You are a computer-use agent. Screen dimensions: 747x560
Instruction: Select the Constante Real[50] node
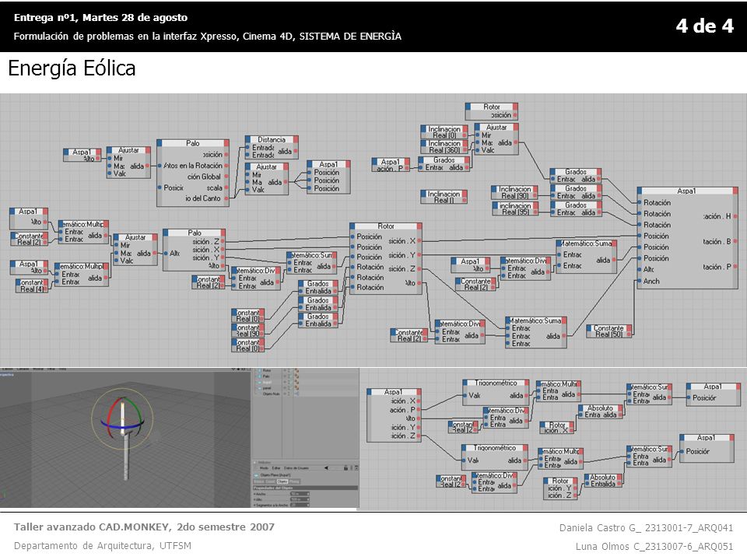(x=608, y=331)
